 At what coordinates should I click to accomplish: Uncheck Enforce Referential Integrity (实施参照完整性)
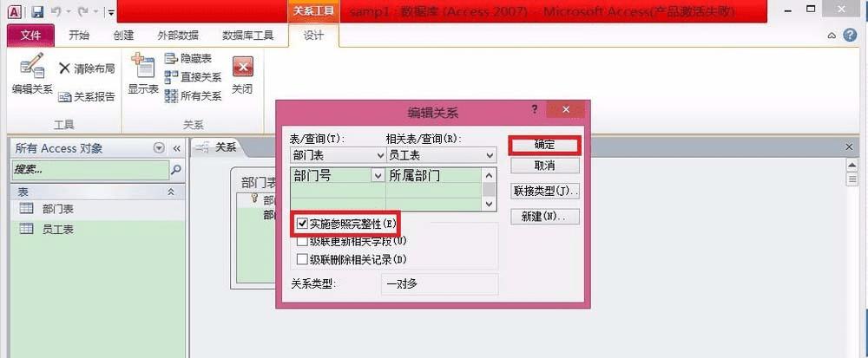click(x=302, y=224)
